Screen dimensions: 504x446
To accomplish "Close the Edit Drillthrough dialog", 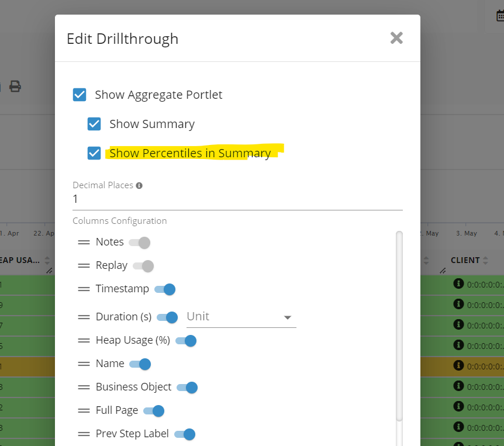I will tap(396, 39).
